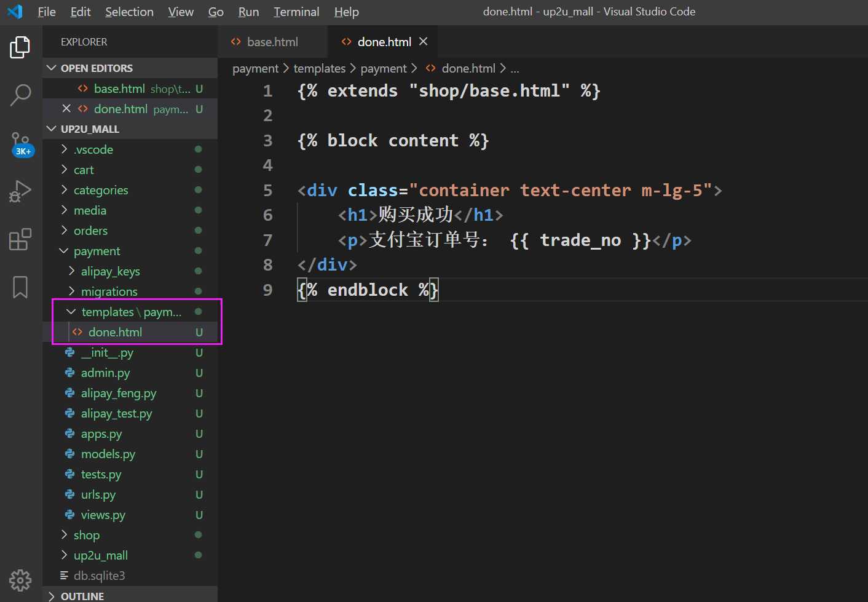This screenshot has height=602, width=868.
Task: Open the Explorer view in activity bar
Action: 20,47
